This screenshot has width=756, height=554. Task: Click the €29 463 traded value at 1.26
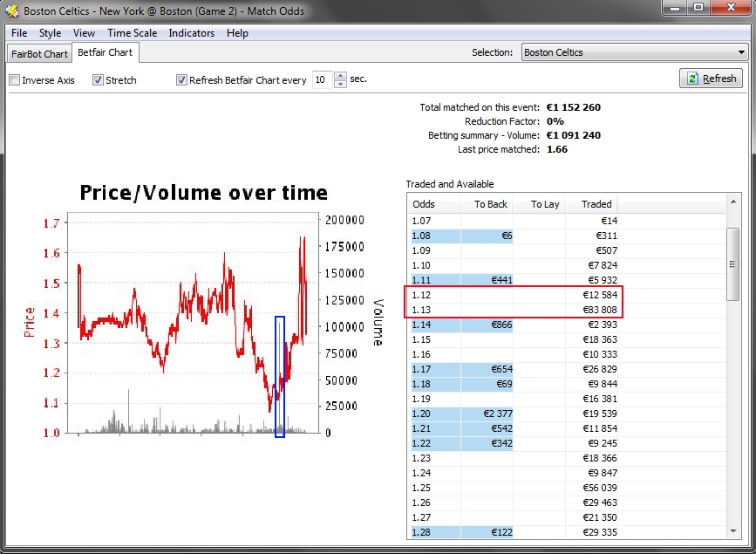pyautogui.click(x=600, y=503)
